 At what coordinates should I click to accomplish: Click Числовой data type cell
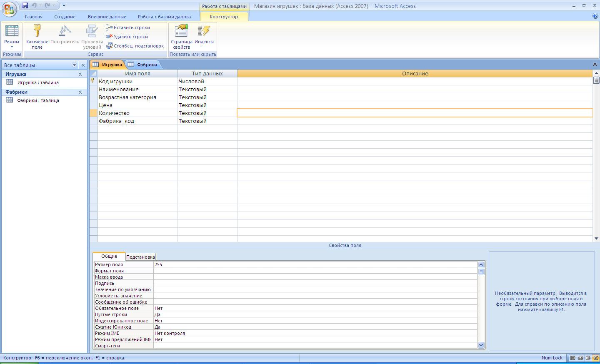[207, 82]
